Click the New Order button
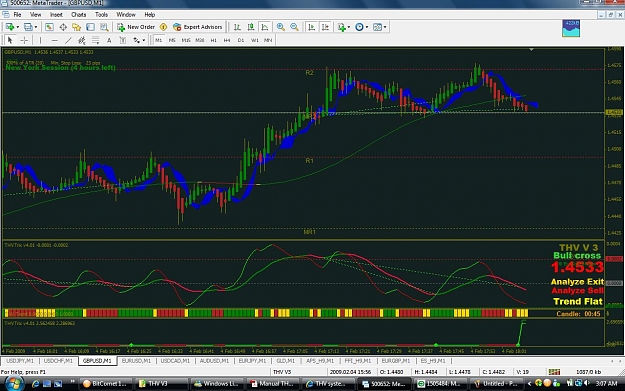Screen dimensions: 625x391 coord(136,27)
